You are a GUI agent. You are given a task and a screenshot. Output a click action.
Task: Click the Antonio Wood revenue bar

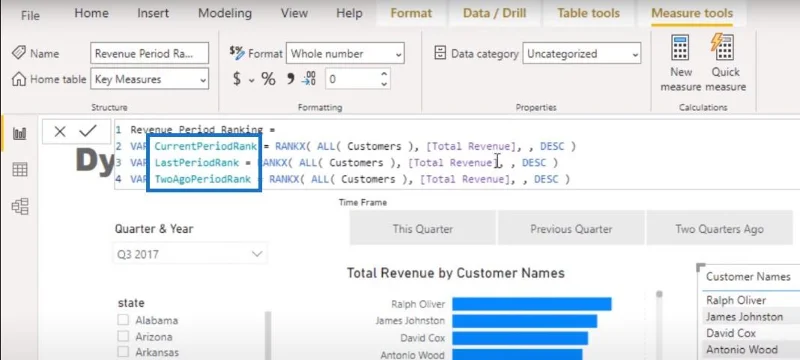(x=517, y=354)
